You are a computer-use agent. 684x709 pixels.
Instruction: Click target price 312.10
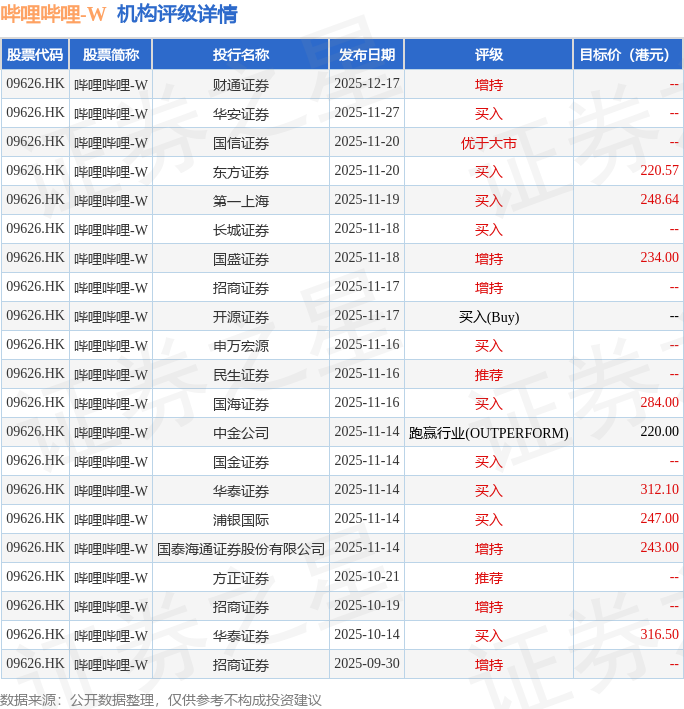click(659, 489)
